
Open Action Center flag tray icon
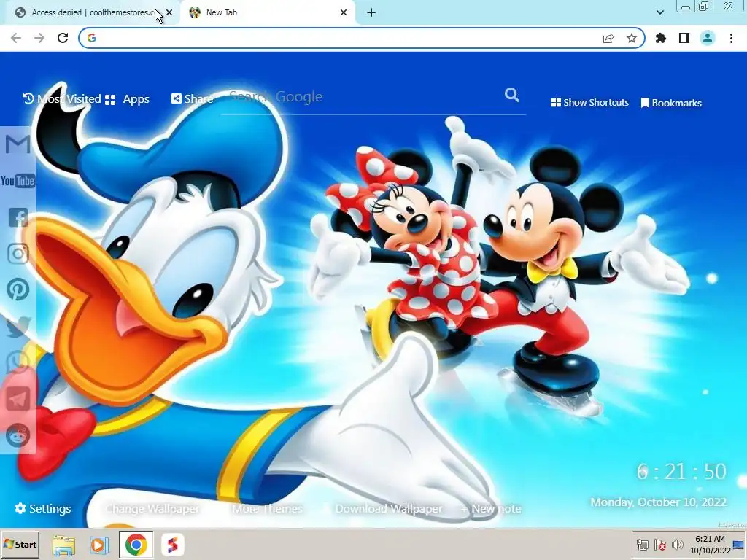(x=659, y=545)
